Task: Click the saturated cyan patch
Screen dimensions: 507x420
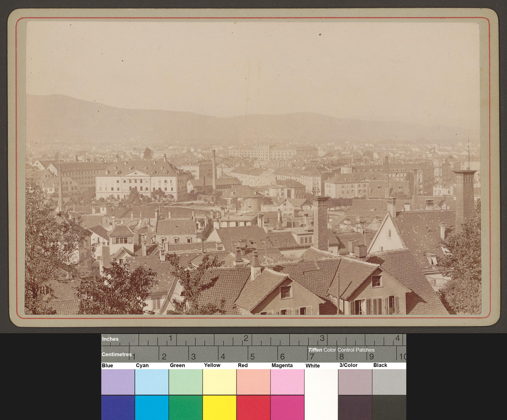Action: (x=152, y=407)
